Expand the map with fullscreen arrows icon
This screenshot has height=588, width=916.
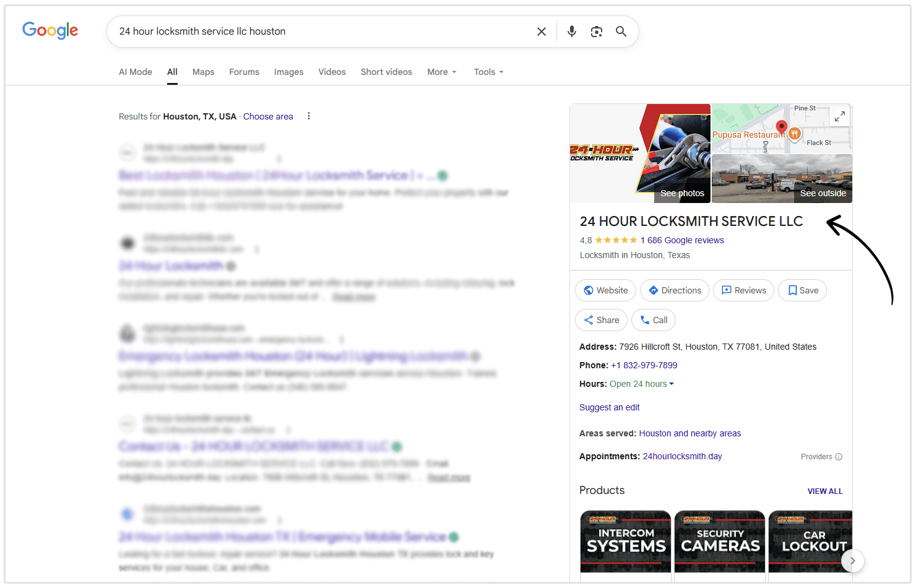(839, 116)
